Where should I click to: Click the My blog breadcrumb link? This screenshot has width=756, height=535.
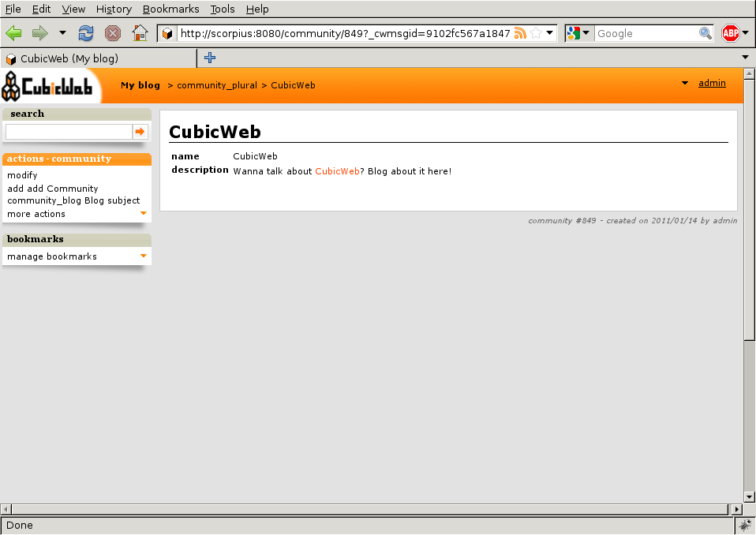[x=140, y=85]
